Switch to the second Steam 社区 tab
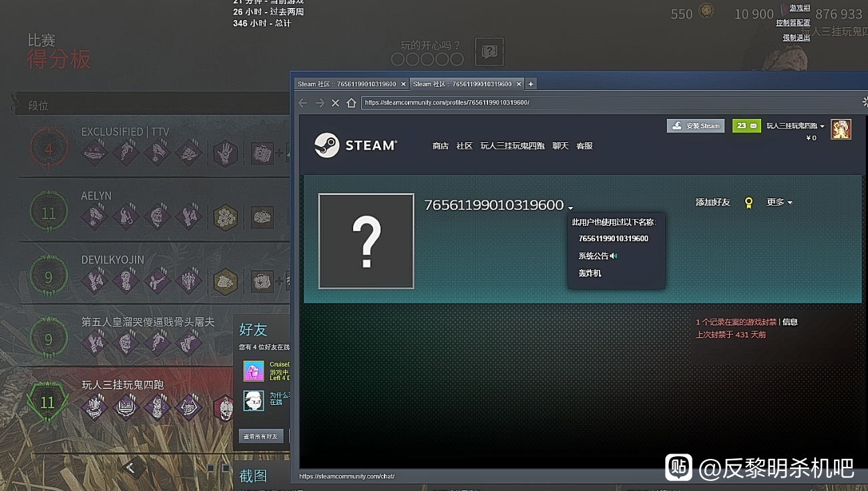Viewport: 868px width, 491px height. coord(462,84)
